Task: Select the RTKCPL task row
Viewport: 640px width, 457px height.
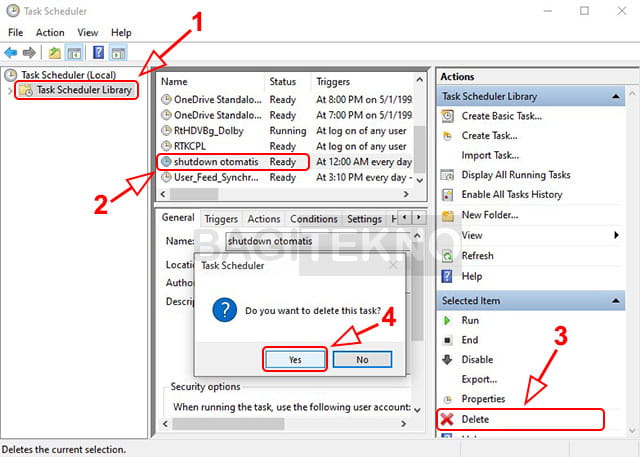Action: [x=193, y=145]
